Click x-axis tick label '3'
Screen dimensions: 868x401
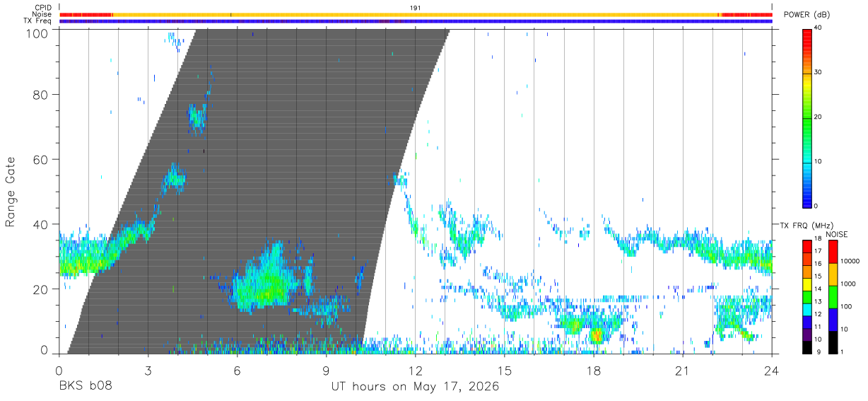[x=148, y=371]
